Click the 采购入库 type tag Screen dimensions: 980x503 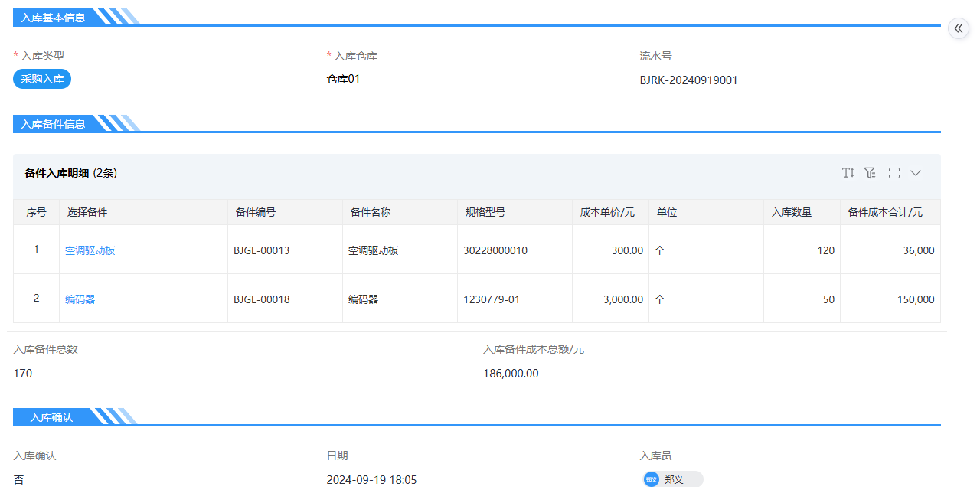(42, 79)
